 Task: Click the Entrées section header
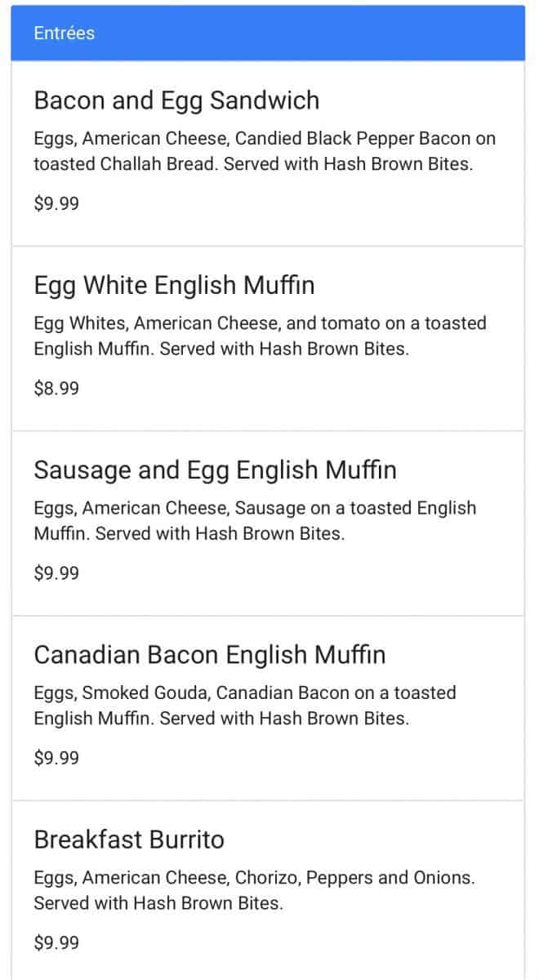point(65,33)
